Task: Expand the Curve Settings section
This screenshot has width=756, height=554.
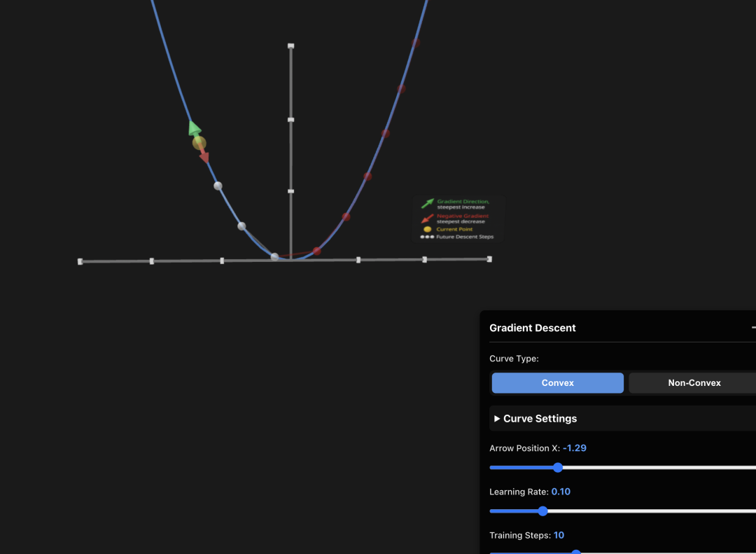Action: 622,418
